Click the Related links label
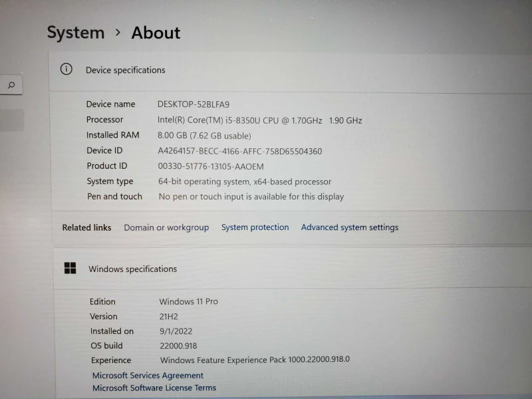This screenshot has height=399, width=532. tap(86, 227)
